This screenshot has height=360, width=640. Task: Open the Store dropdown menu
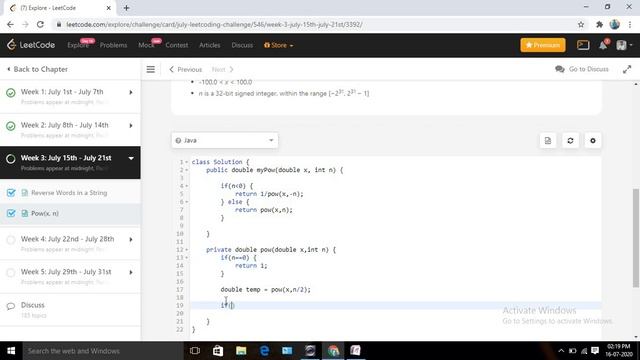point(278,45)
